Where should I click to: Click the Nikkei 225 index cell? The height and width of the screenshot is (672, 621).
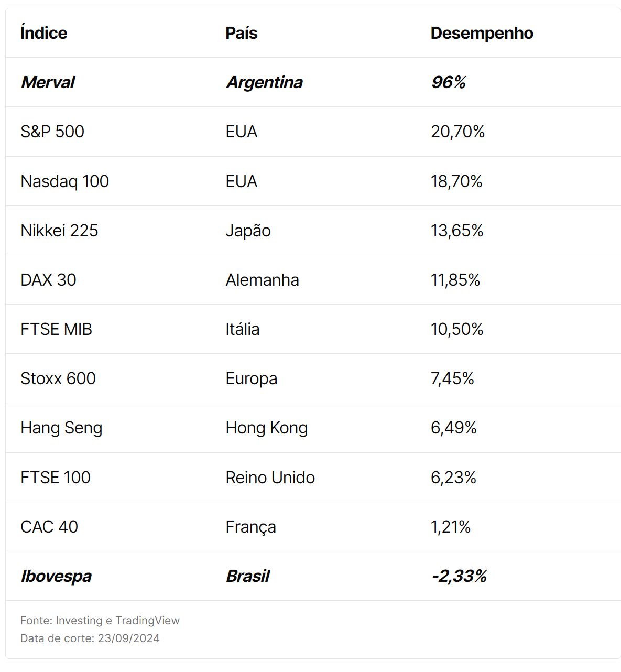click(x=59, y=231)
